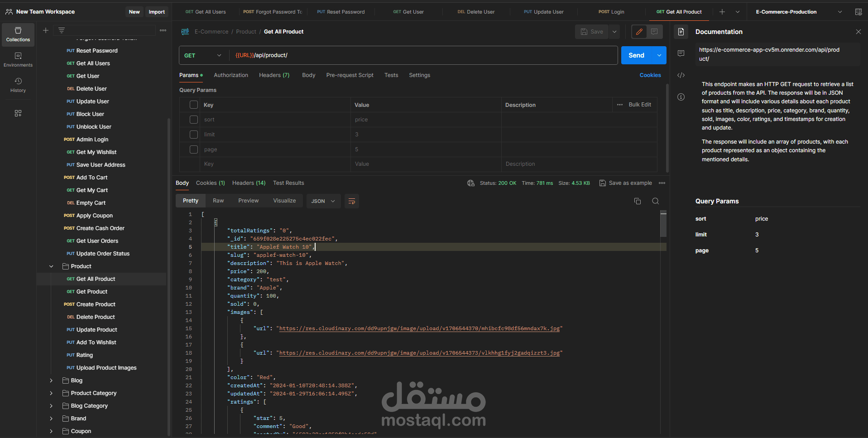
Task: Expand the Blog folder
Action: click(51, 380)
